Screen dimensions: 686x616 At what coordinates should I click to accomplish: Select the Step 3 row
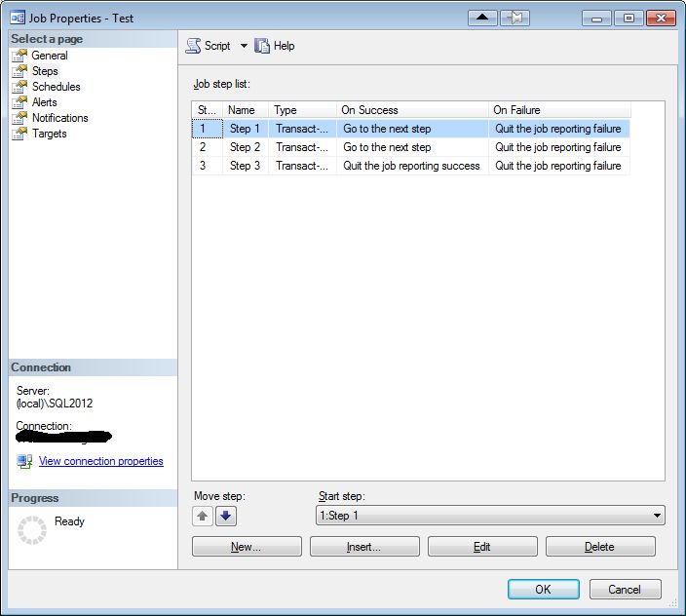coord(410,166)
